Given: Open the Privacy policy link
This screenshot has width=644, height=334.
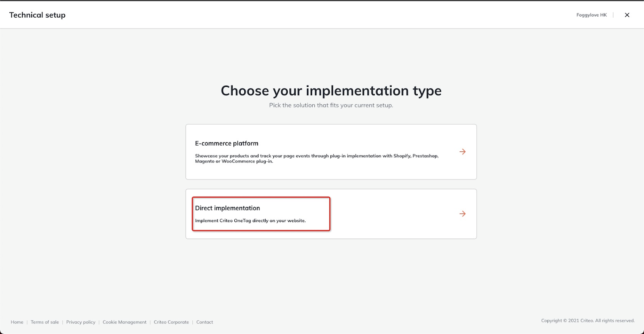Looking at the screenshot, I should tap(81, 322).
